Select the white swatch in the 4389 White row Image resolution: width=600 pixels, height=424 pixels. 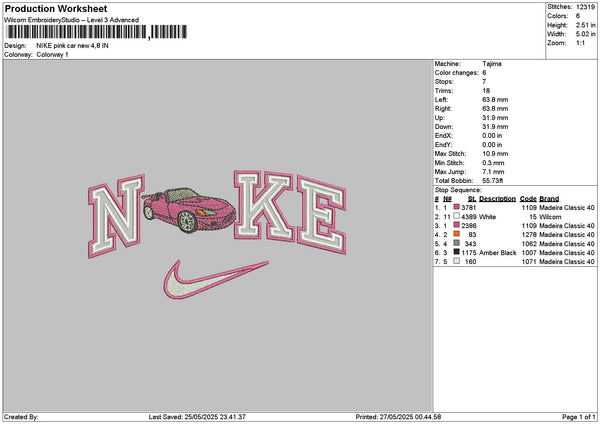[457, 216]
